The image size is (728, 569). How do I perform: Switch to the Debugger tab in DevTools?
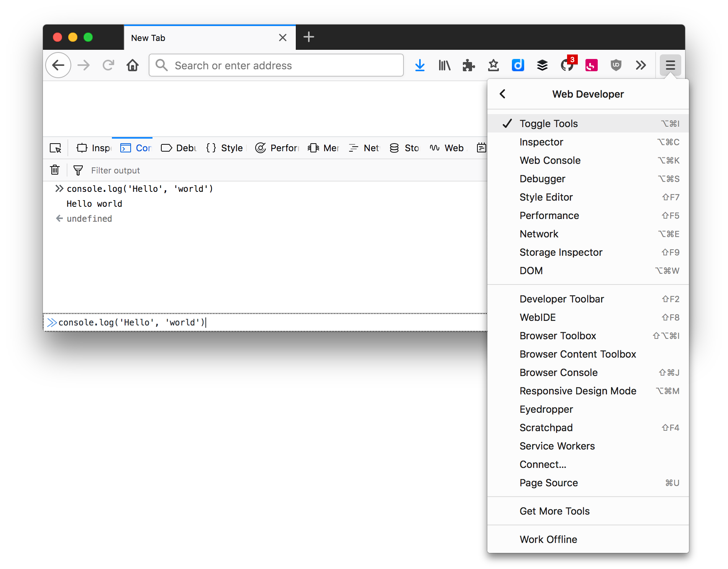[177, 148]
